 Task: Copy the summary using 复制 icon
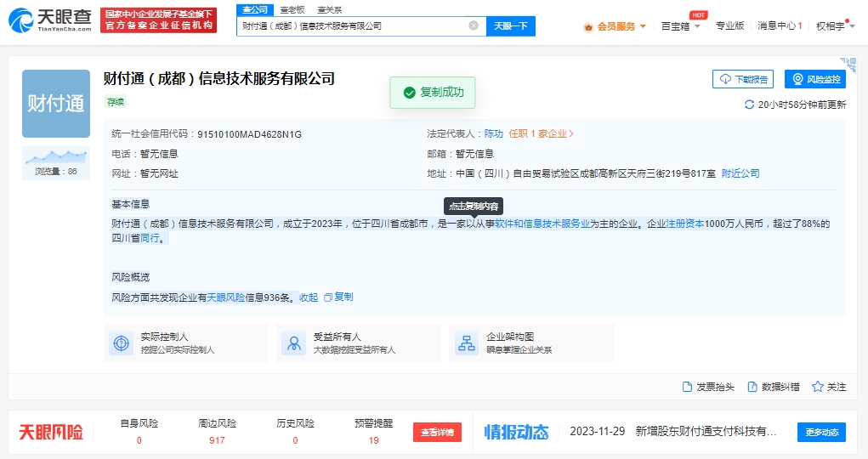[x=338, y=297]
